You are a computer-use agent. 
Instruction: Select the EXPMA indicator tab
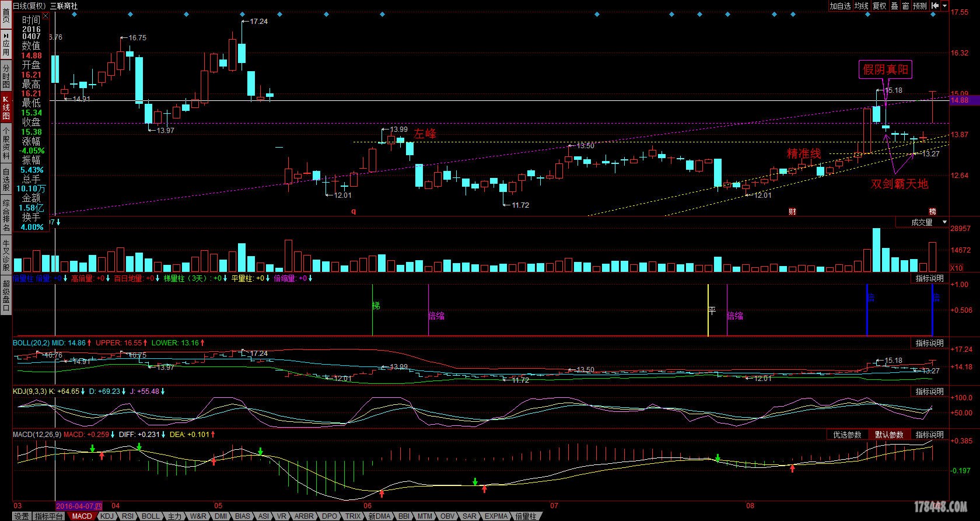click(496, 516)
